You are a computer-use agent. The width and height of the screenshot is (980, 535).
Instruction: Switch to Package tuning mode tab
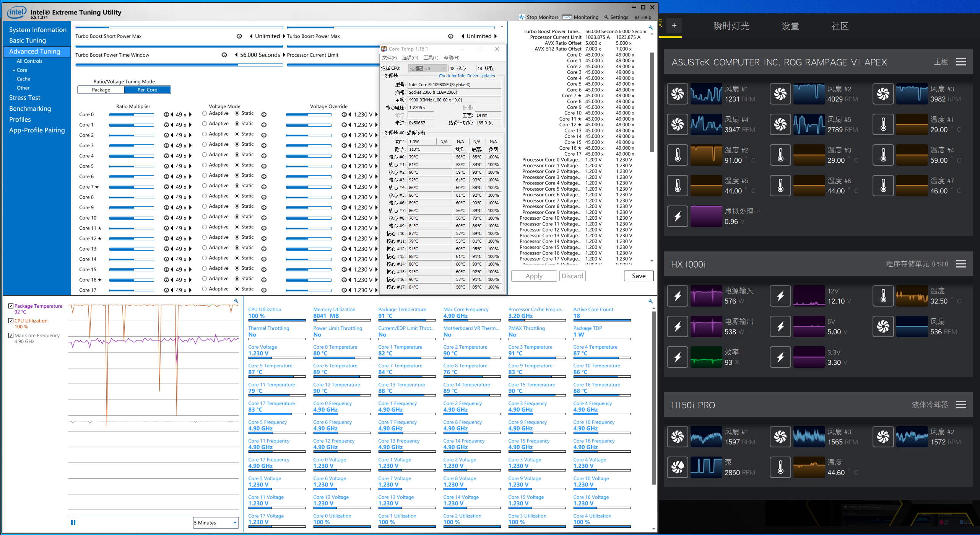click(x=101, y=90)
